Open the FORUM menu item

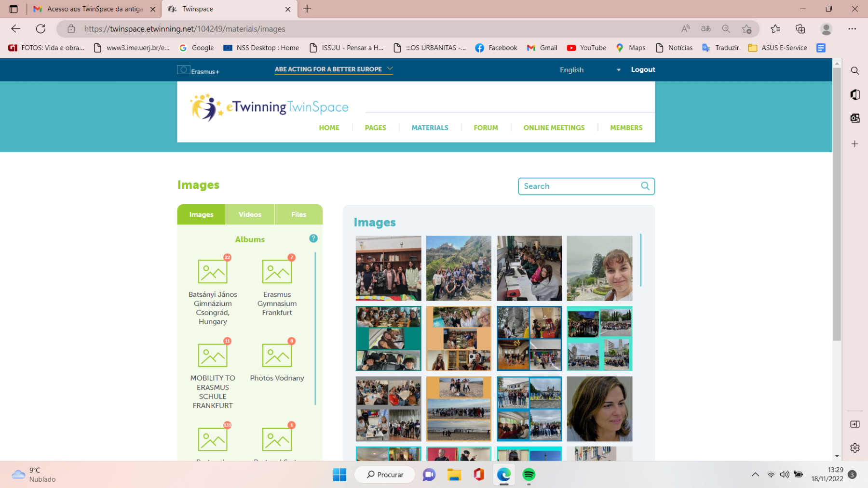pyautogui.click(x=486, y=128)
